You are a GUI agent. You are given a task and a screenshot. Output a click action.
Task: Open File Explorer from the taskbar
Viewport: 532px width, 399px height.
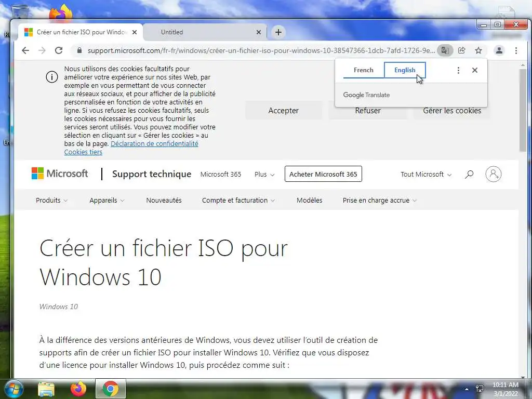pyautogui.click(x=46, y=389)
